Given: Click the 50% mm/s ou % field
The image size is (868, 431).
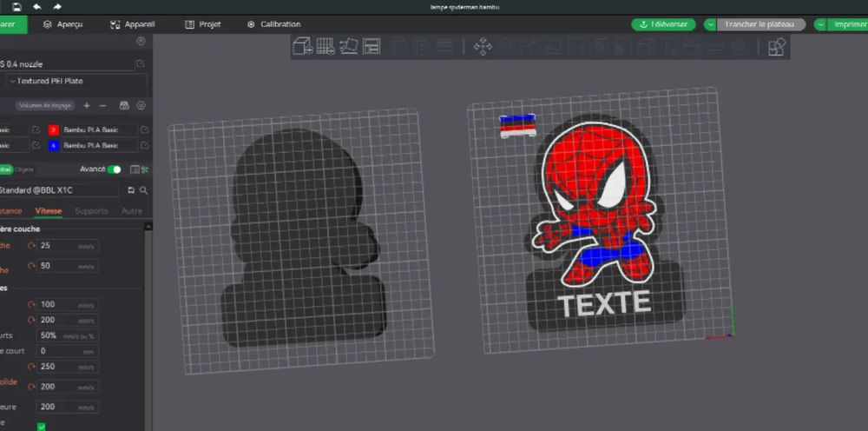Looking at the screenshot, I should 68,335.
